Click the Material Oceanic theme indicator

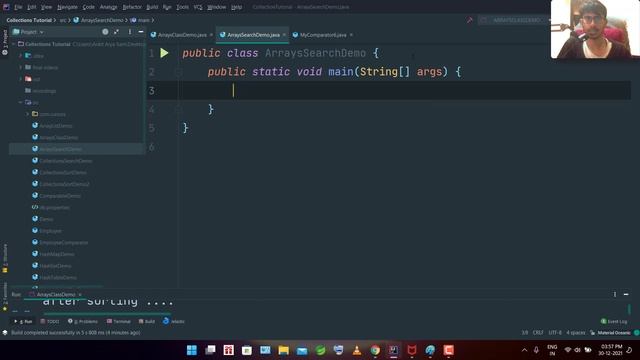point(613,333)
